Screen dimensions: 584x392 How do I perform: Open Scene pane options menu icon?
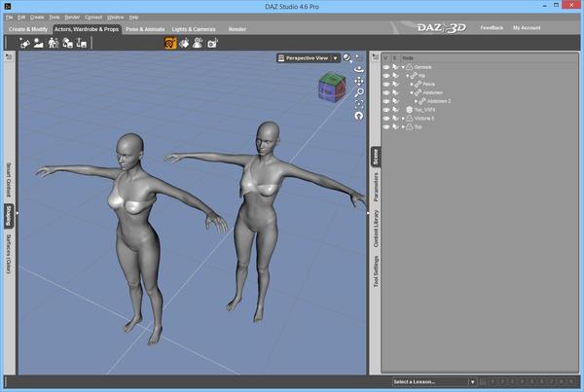click(376, 57)
